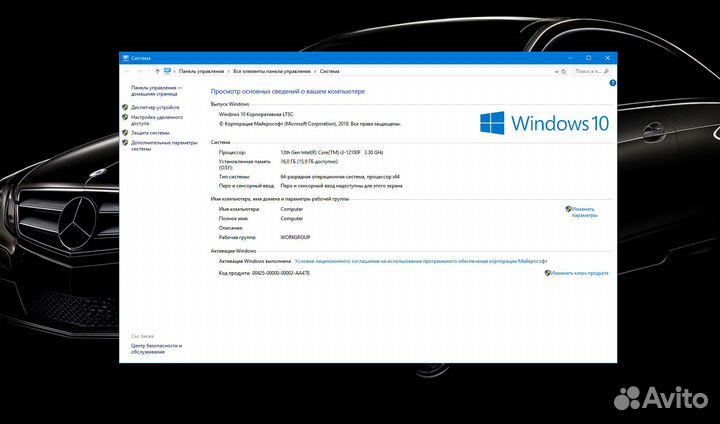This screenshot has width=720, height=424.
Task: Open 'Дополнительные параметры системы' link
Action: pyautogui.click(x=164, y=146)
